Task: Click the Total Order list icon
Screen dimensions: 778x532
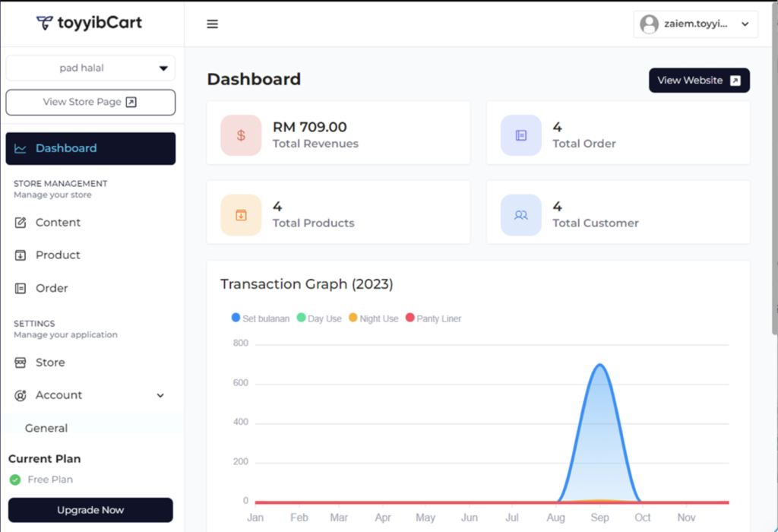Action: pyautogui.click(x=520, y=135)
